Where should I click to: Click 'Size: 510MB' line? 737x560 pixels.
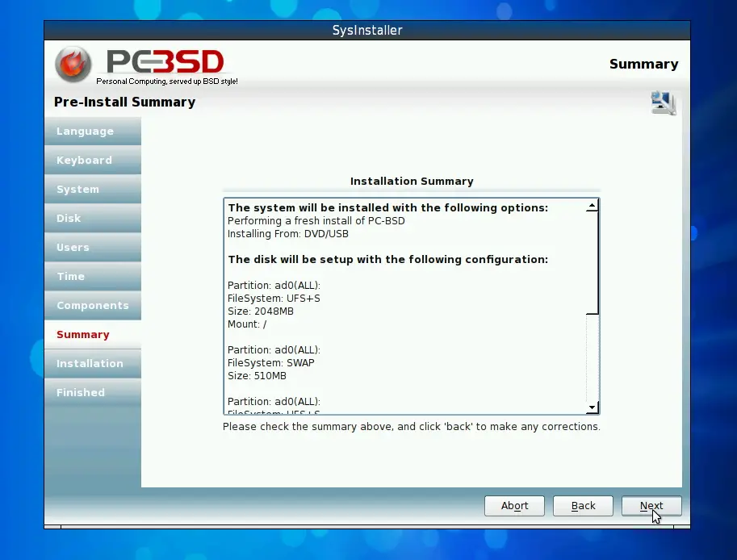coord(257,376)
